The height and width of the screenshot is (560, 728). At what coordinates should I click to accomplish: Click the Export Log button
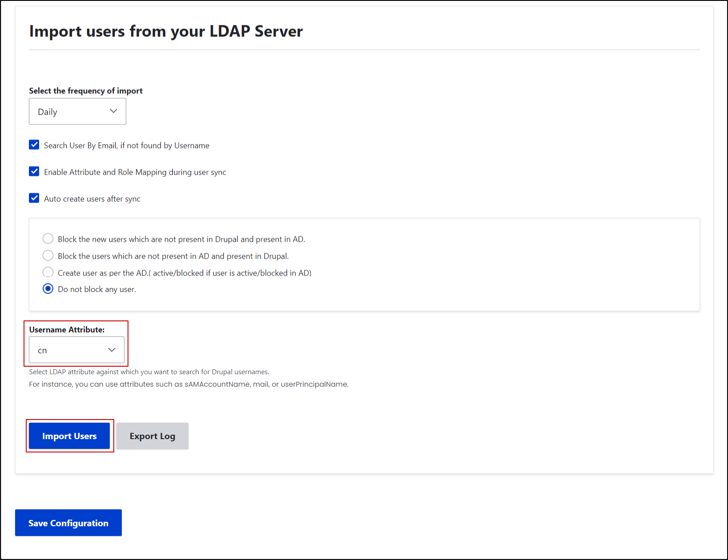coord(152,436)
